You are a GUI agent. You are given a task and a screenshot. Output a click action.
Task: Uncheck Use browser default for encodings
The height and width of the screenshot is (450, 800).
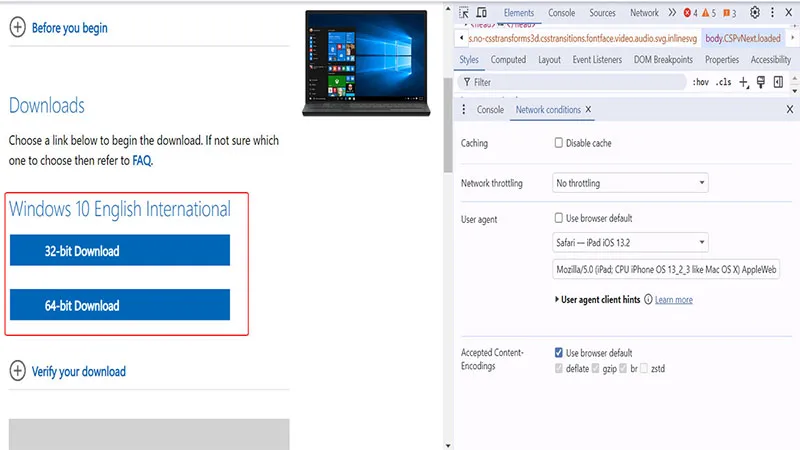pos(559,353)
